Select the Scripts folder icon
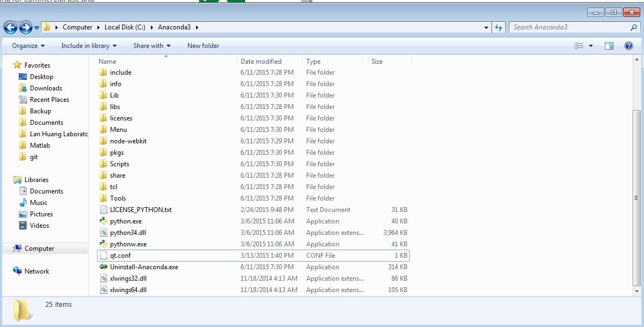The image size is (644, 327). click(x=104, y=164)
